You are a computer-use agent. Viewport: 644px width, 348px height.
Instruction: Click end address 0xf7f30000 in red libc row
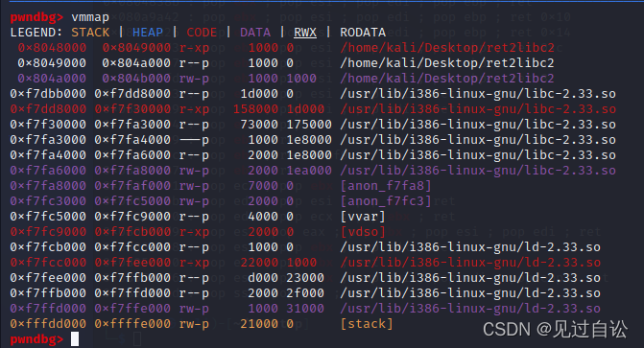pyautogui.click(x=132, y=109)
